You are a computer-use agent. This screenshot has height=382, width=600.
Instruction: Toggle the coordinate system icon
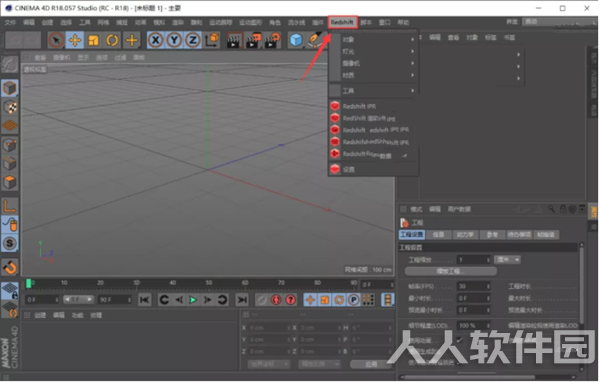coord(212,40)
